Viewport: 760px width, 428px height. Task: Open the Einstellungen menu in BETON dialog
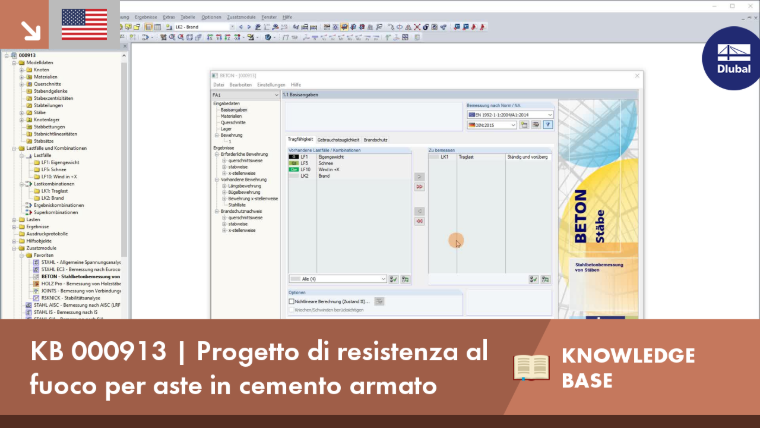[271, 85]
